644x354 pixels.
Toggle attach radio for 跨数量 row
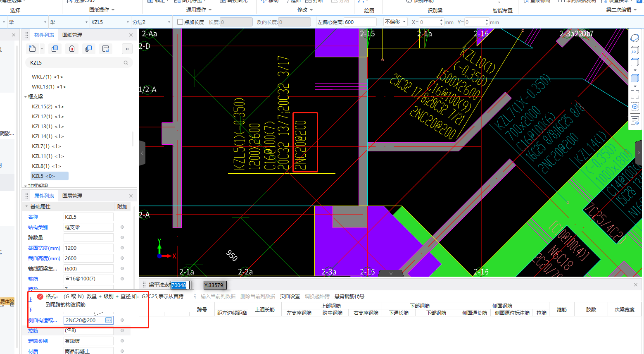coord(122,237)
